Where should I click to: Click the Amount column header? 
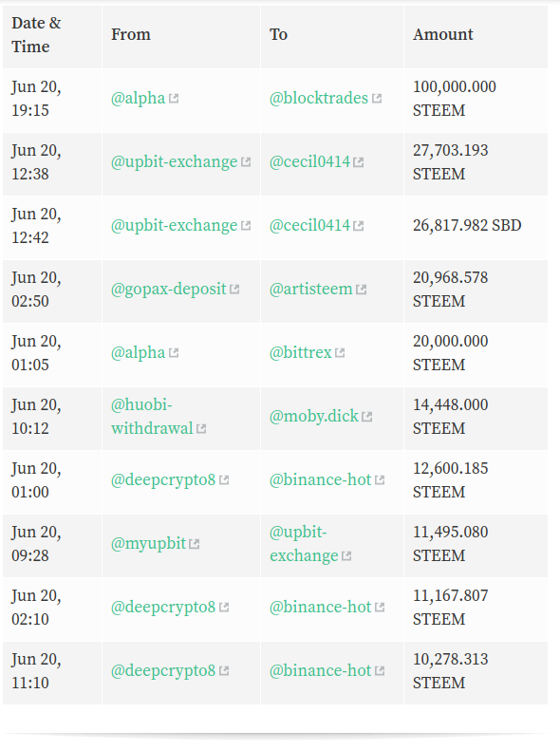(443, 34)
